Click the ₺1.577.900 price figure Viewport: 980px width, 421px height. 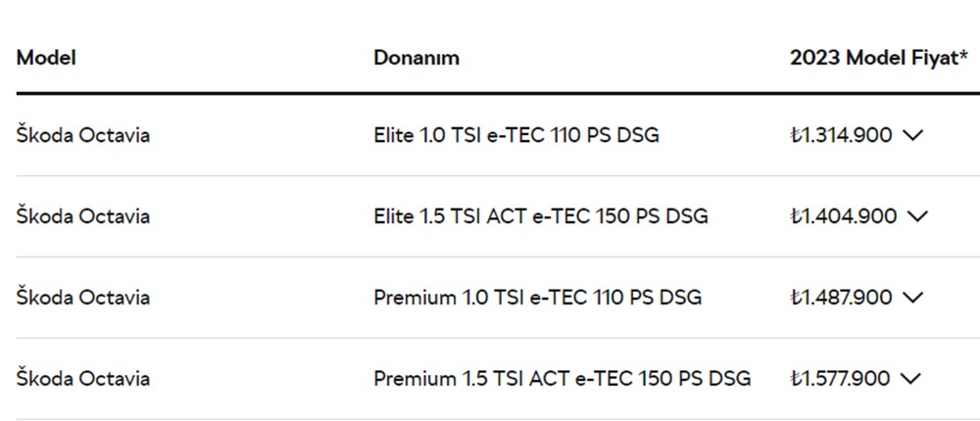[x=840, y=378]
